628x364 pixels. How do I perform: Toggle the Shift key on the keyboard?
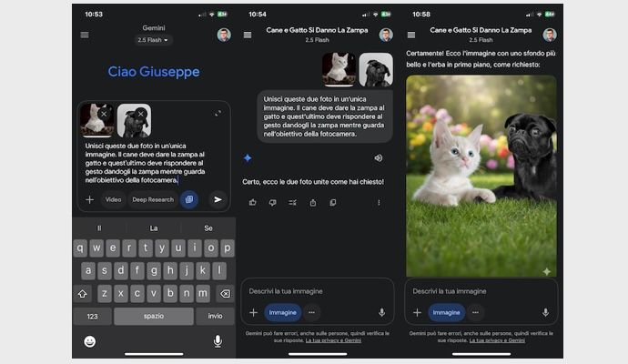(x=83, y=293)
